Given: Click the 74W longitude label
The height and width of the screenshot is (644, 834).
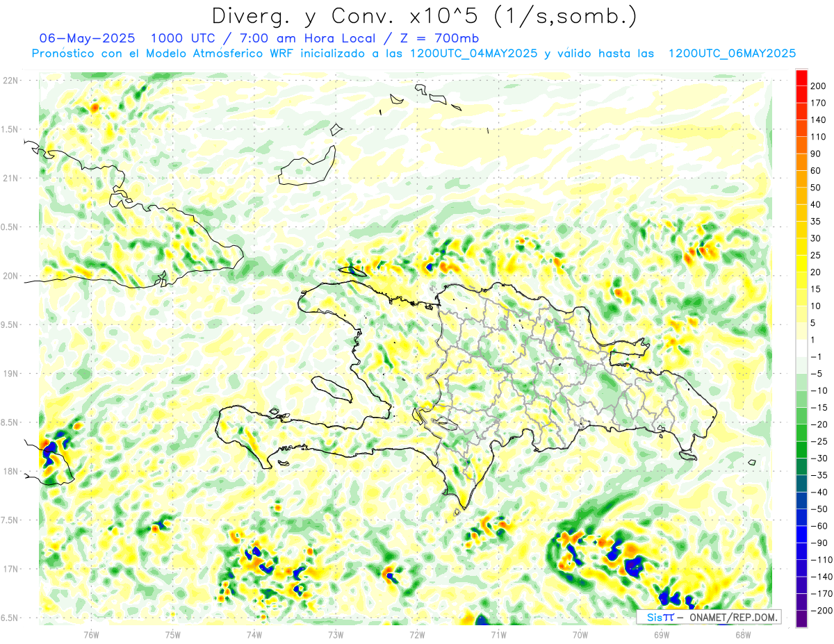Looking at the screenshot, I should (254, 634).
